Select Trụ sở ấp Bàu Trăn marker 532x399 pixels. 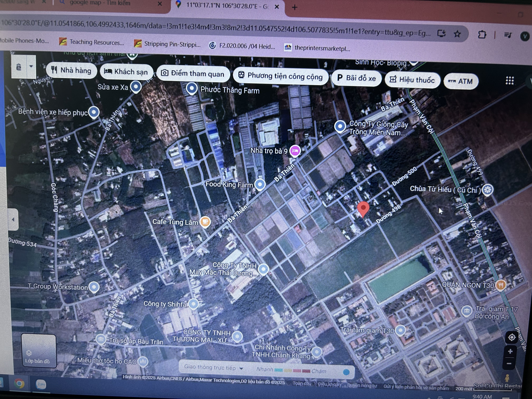tap(101, 339)
